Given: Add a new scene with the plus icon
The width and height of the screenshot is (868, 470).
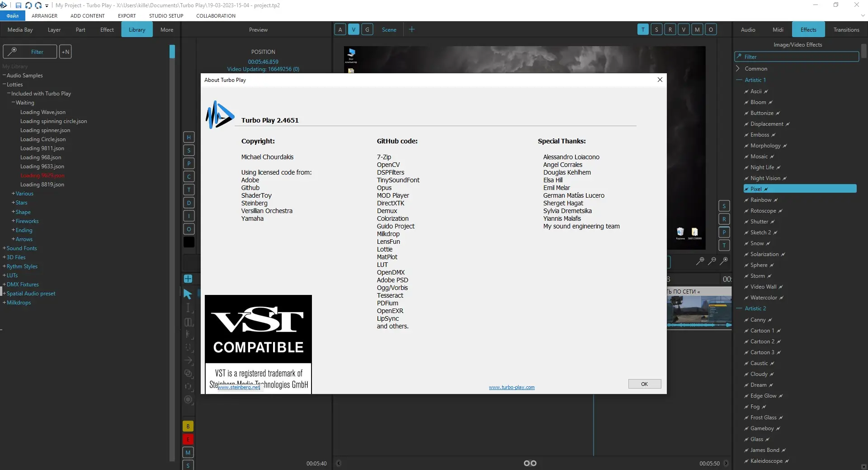Looking at the screenshot, I should click(411, 29).
